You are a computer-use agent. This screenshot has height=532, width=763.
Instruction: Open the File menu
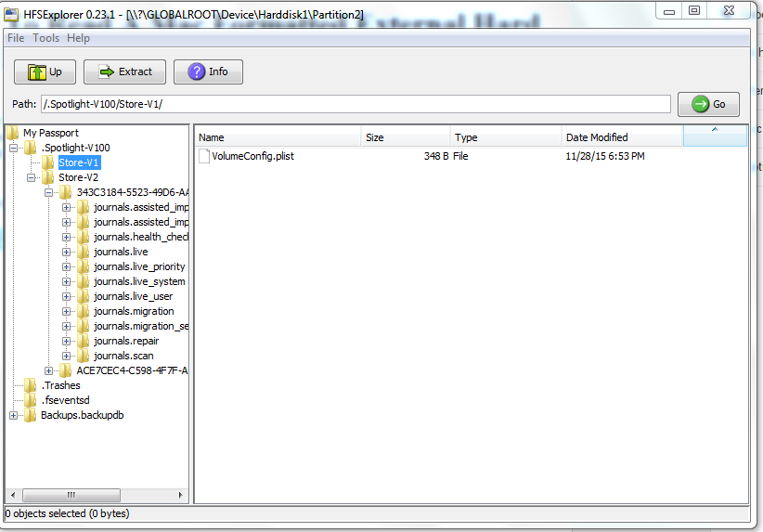(x=16, y=38)
